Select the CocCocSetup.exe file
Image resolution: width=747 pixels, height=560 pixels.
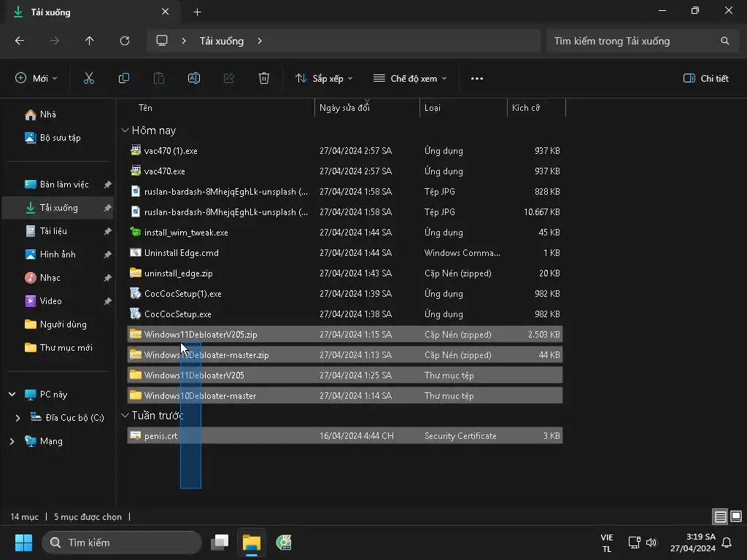(345, 314)
